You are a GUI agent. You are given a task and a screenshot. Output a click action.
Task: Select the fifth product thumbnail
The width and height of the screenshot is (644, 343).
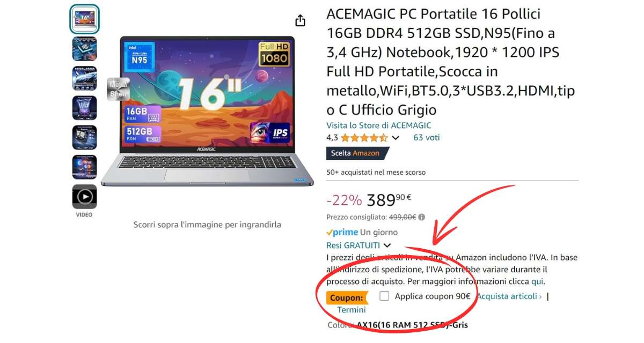85,137
